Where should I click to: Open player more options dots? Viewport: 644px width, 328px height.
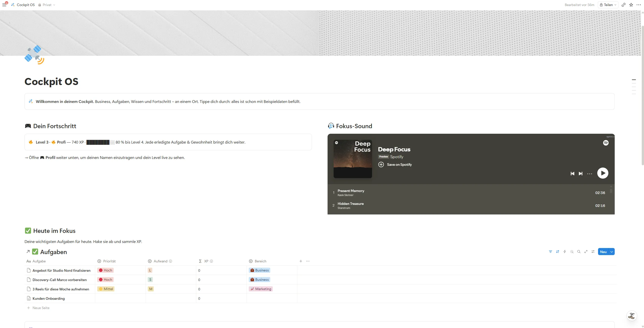589,174
